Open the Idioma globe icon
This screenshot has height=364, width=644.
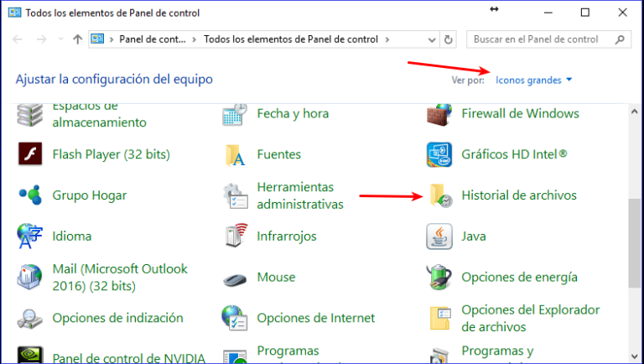[29, 237]
